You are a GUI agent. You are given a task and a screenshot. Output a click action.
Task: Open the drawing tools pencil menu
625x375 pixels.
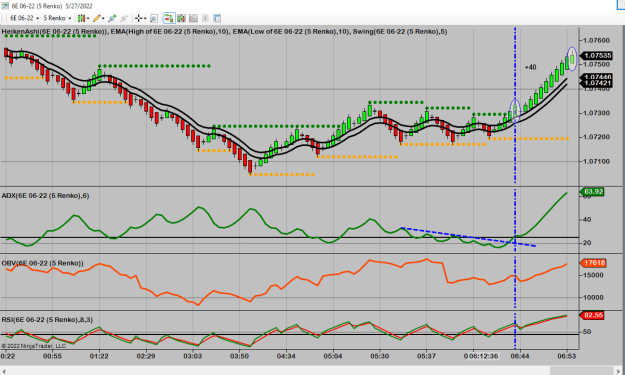pos(98,18)
